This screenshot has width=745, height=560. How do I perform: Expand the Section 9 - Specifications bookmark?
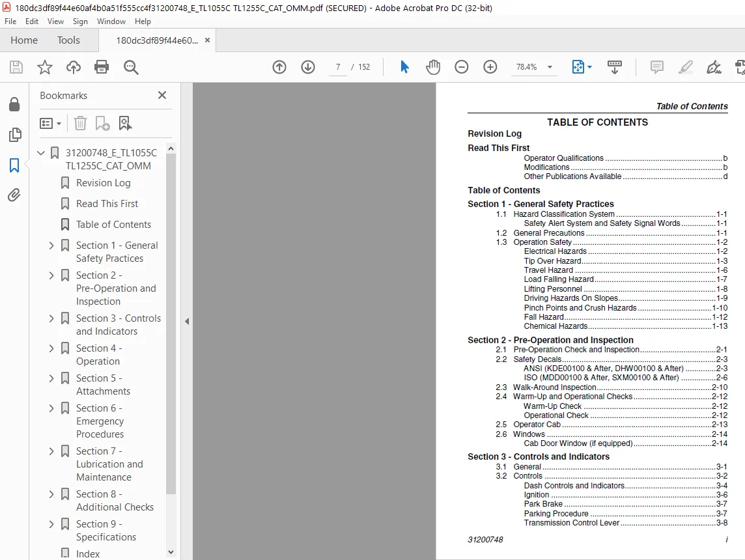click(51, 524)
